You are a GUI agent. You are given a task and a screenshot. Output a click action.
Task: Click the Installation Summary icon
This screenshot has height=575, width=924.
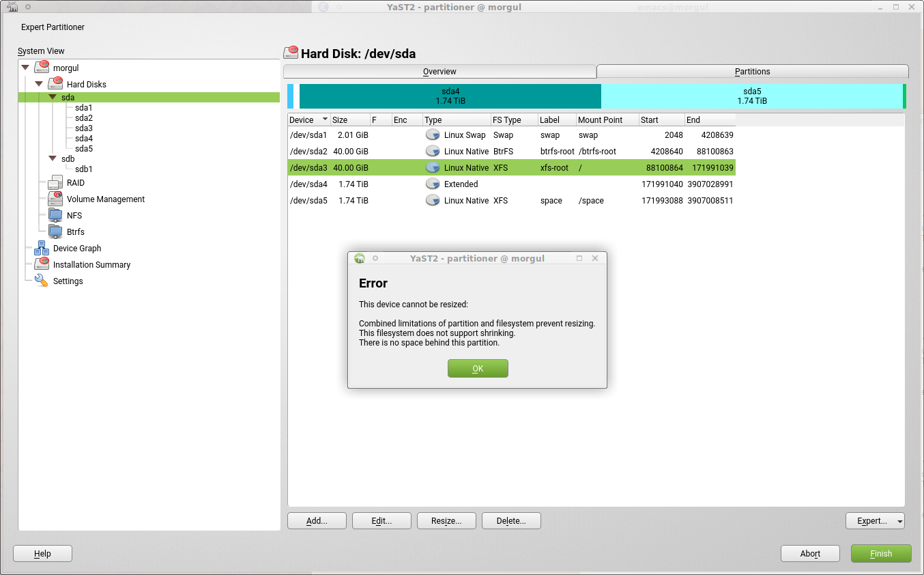pos(42,265)
